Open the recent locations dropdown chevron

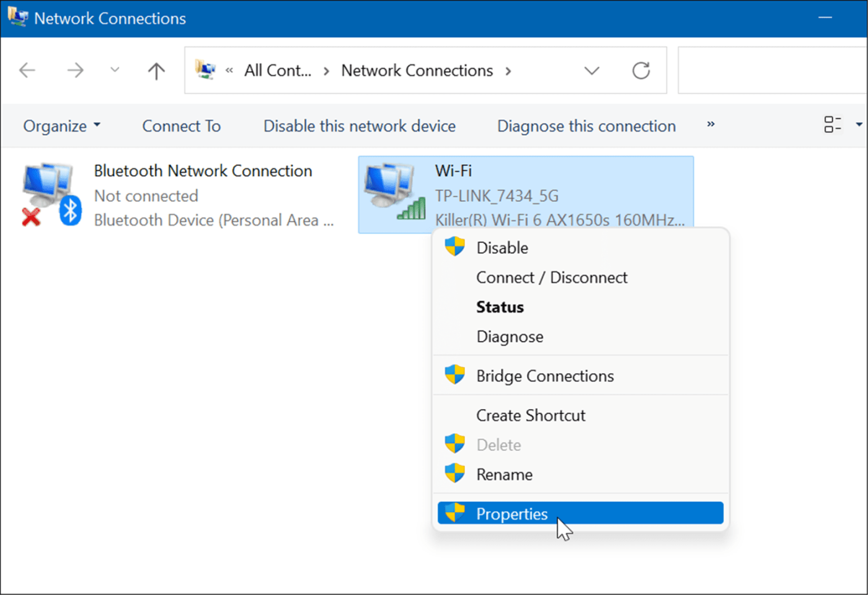[x=115, y=70]
